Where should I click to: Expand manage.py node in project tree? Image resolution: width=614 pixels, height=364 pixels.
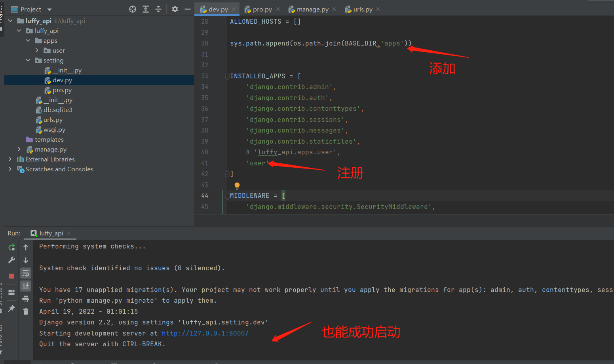coord(19,149)
